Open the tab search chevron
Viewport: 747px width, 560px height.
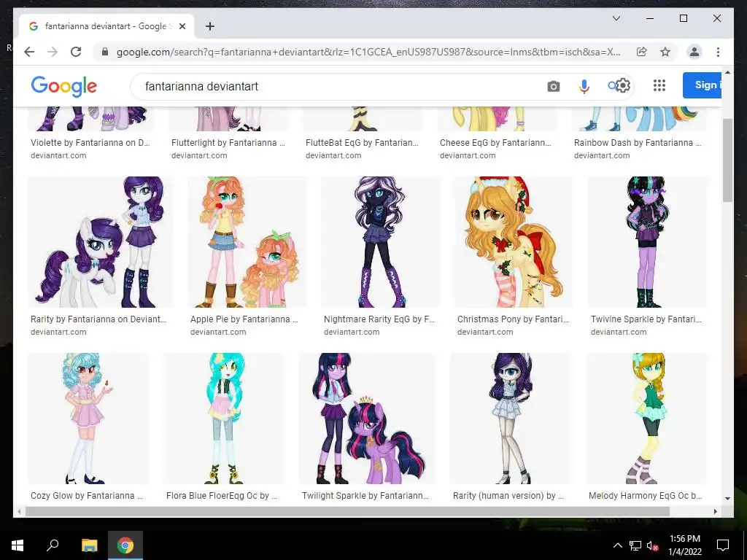(x=616, y=18)
